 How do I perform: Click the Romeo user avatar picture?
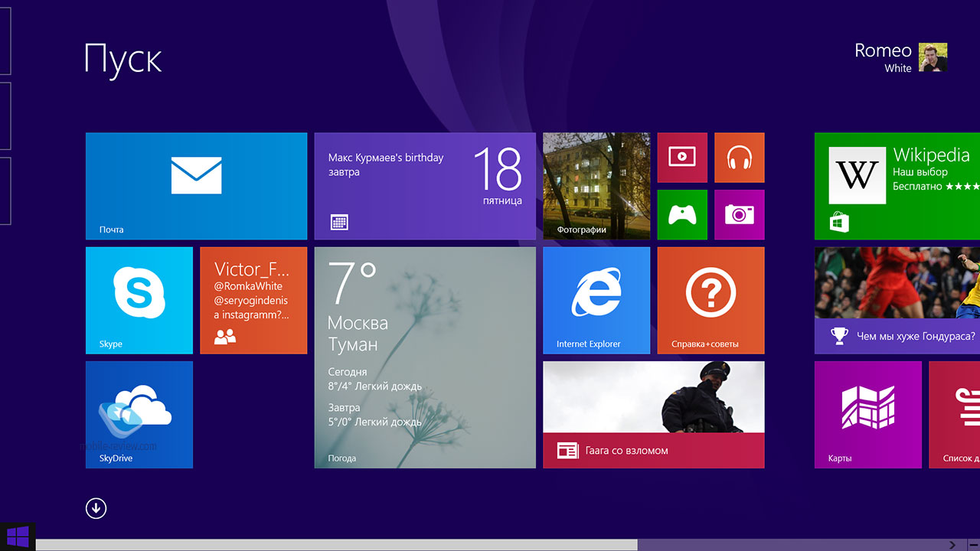pyautogui.click(x=933, y=57)
